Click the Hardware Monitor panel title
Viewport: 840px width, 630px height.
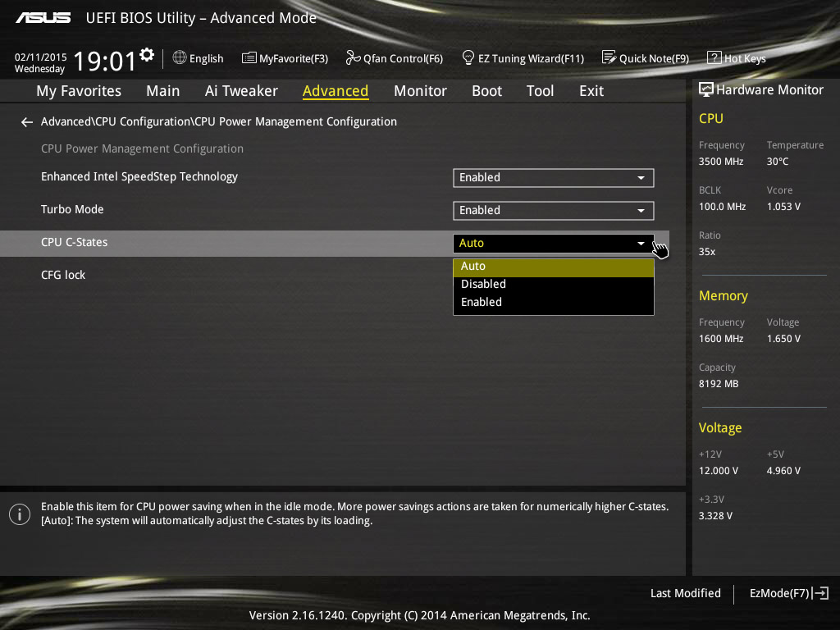(769, 89)
